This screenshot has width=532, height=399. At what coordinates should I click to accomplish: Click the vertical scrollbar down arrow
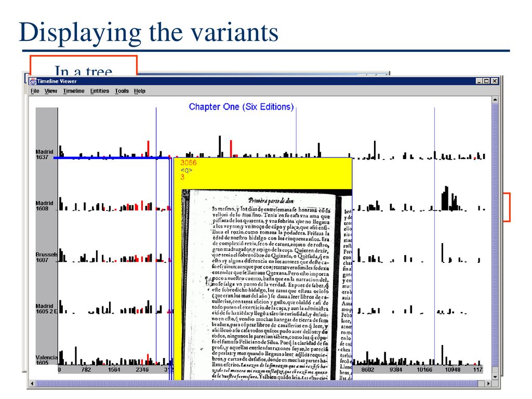coord(495,377)
